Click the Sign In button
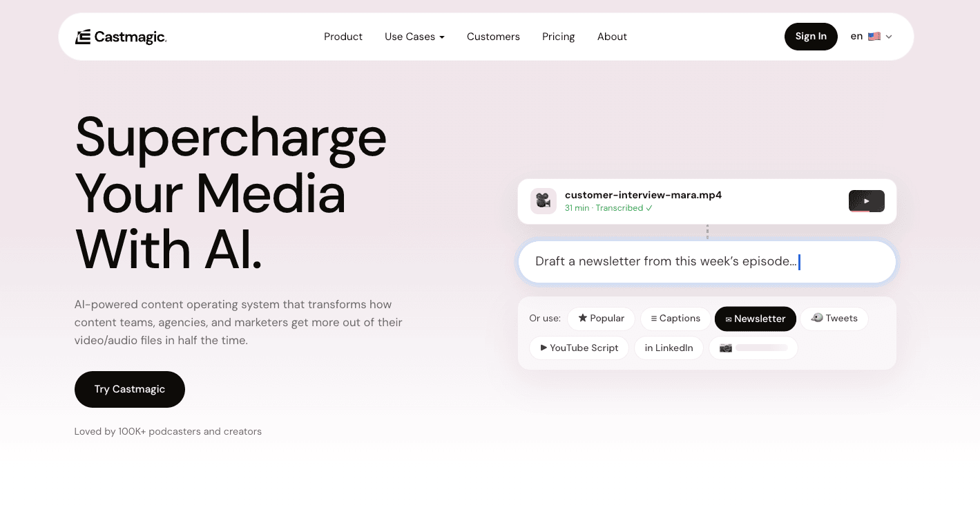 pyautogui.click(x=811, y=37)
